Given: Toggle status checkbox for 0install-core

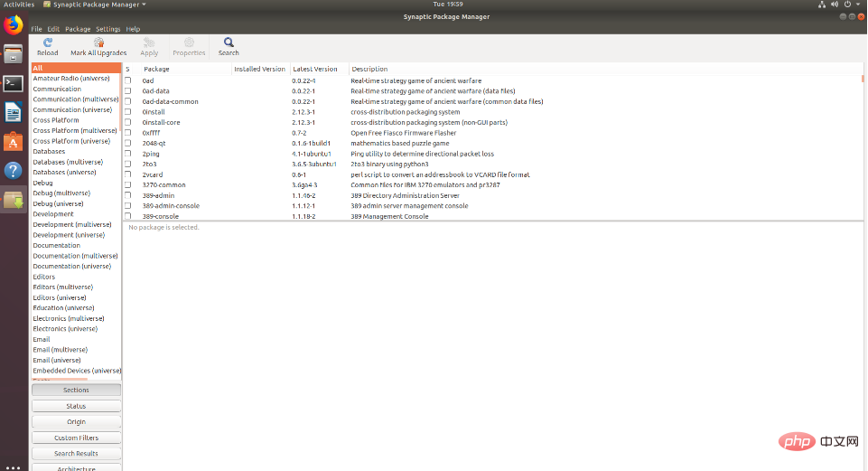Looking at the screenshot, I should 128,122.
